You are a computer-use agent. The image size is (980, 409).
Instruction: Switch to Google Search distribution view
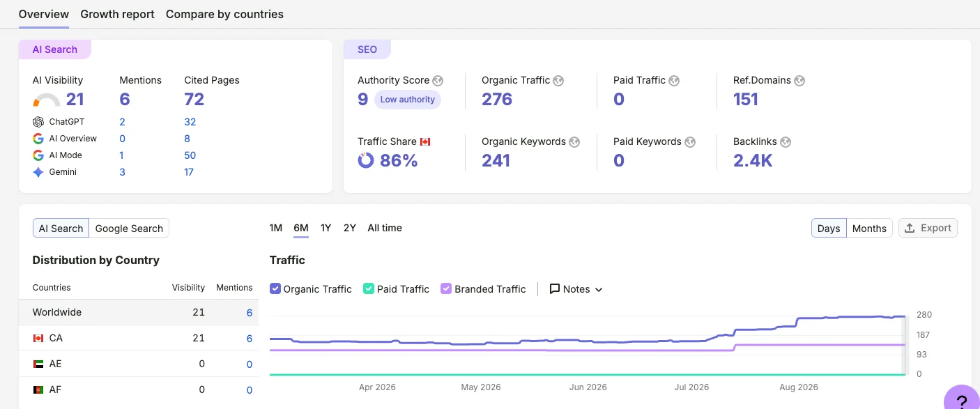pyautogui.click(x=129, y=229)
